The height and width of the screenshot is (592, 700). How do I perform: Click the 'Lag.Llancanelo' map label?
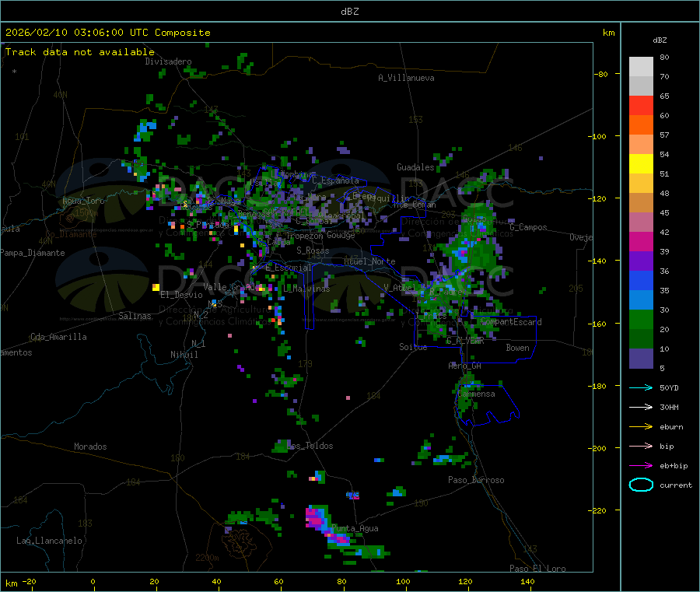[x=49, y=541]
